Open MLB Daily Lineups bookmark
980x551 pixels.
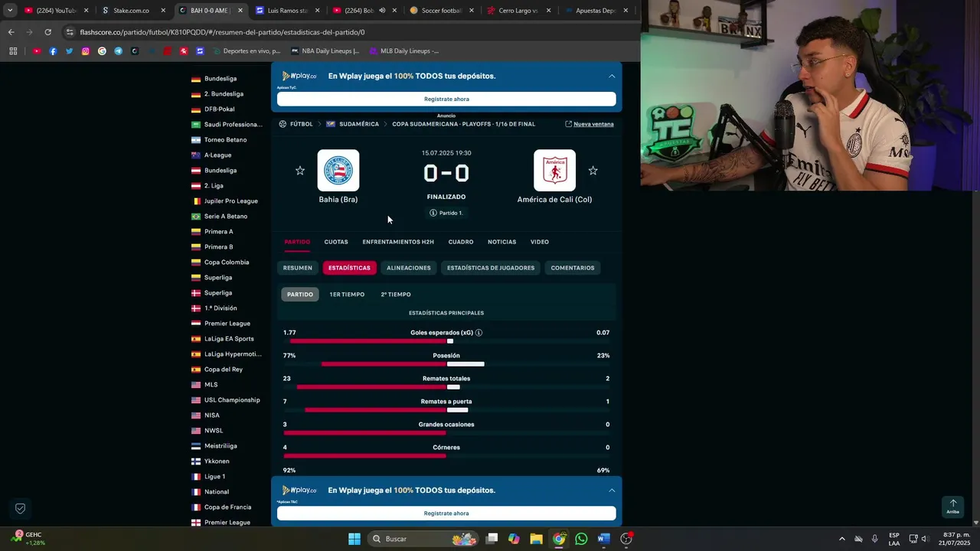(404, 51)
